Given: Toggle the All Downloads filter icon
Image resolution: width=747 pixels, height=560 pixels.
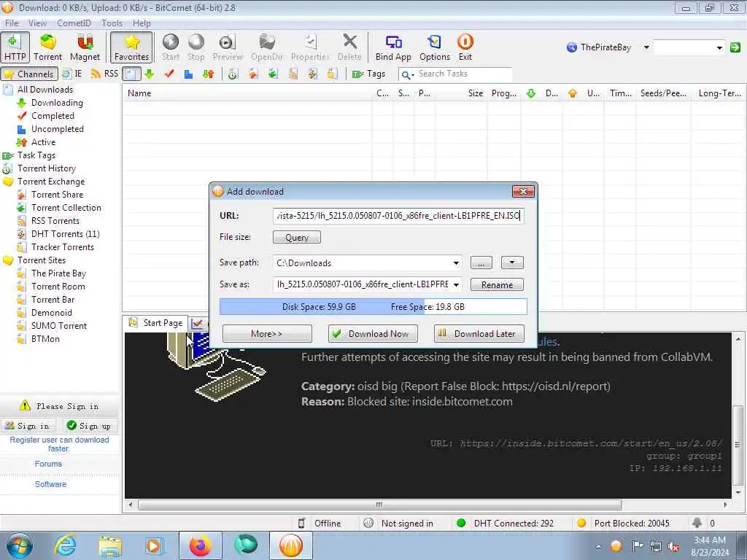Looking at the screenshot, I should click(131, 74).
